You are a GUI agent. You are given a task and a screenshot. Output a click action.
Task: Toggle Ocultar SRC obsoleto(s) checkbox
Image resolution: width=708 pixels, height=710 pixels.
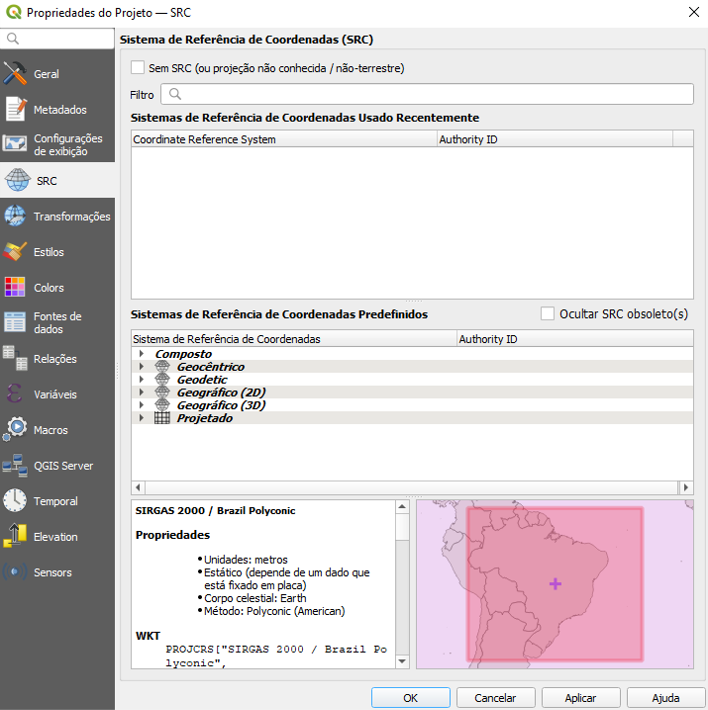[547, 314]
